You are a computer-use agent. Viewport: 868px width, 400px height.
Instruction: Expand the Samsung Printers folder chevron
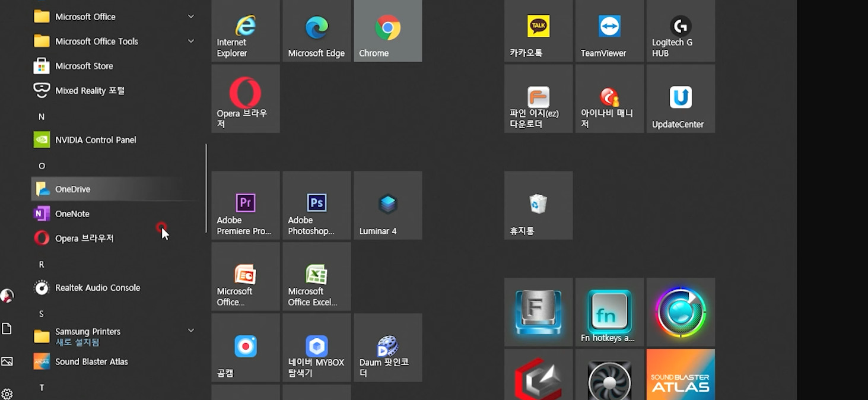(191, 331)
